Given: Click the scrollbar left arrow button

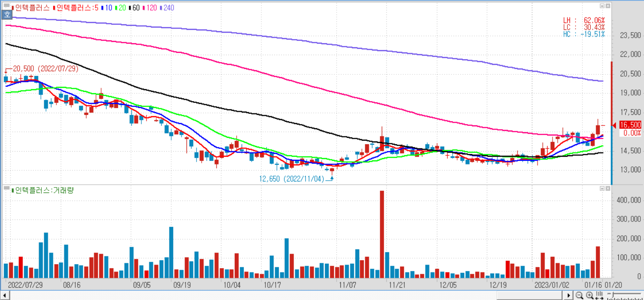Looking at the screenshot, I should [x=5, y=295].
